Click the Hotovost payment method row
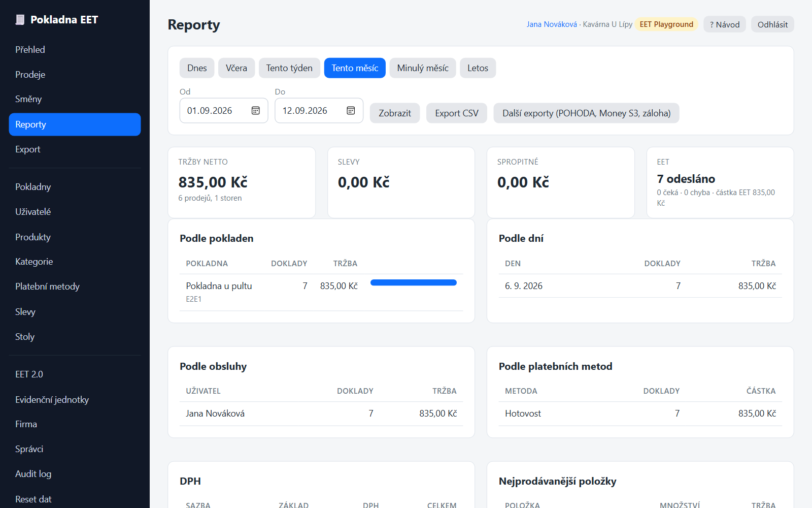The image size is (812, 508). (x=640, y=414)
